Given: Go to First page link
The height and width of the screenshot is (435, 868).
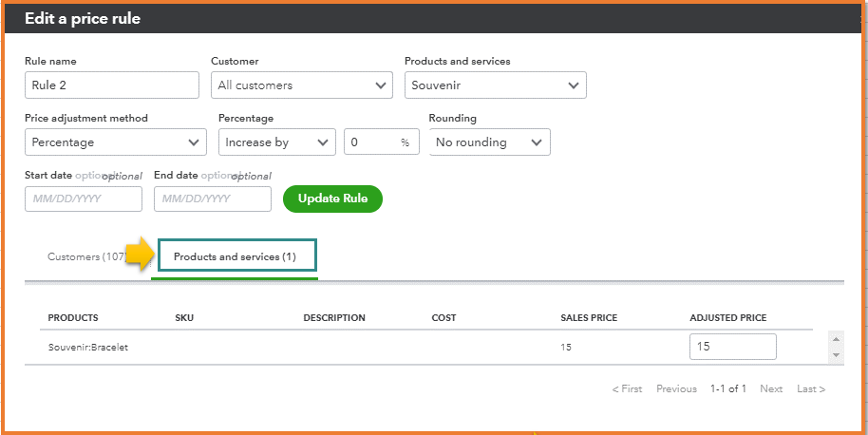Looking at the screenshot, I should 627,389.
